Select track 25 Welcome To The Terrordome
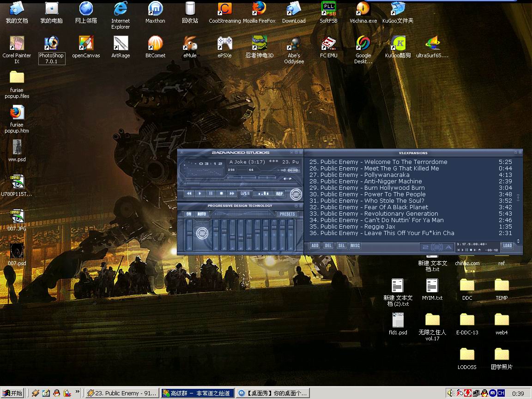Viewport: 532px width, 399px height. click(x=410, y=162)
